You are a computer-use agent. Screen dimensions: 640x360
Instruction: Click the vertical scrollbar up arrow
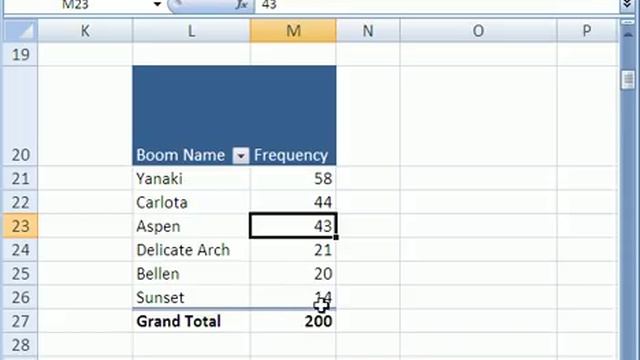628,36
